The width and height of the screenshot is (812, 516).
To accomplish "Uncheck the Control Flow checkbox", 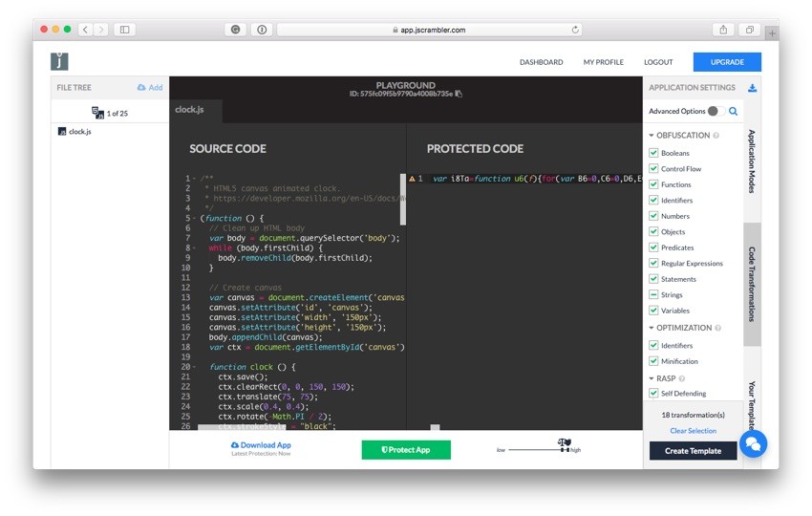I will (653, 168).
